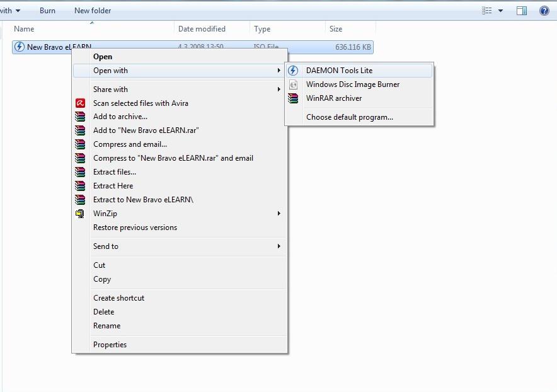This screenshot has height=392, width=557.
Task: Click WinRAR icon beside Extract Here
Action: [80, 186]
